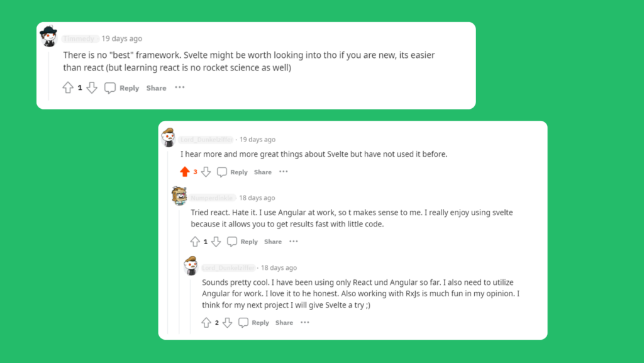Click the reply bubble icon on Lord_Dunkelziffer's first comment

[x=221, y=171]
